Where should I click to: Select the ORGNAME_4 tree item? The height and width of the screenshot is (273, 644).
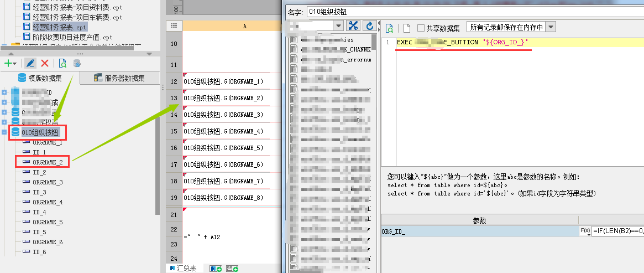click(x=48, y=202)
